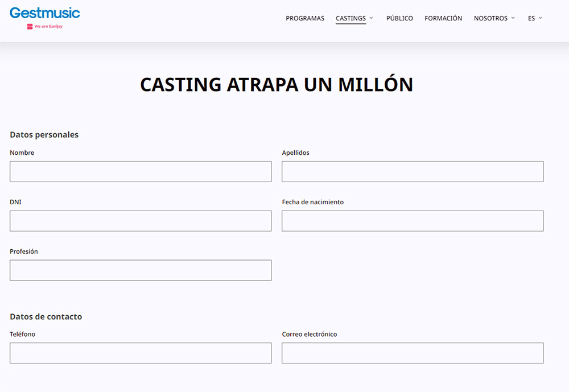569x392 pixels.
Task: Go to the PÚBLICO page
Action: pos(399,18)
